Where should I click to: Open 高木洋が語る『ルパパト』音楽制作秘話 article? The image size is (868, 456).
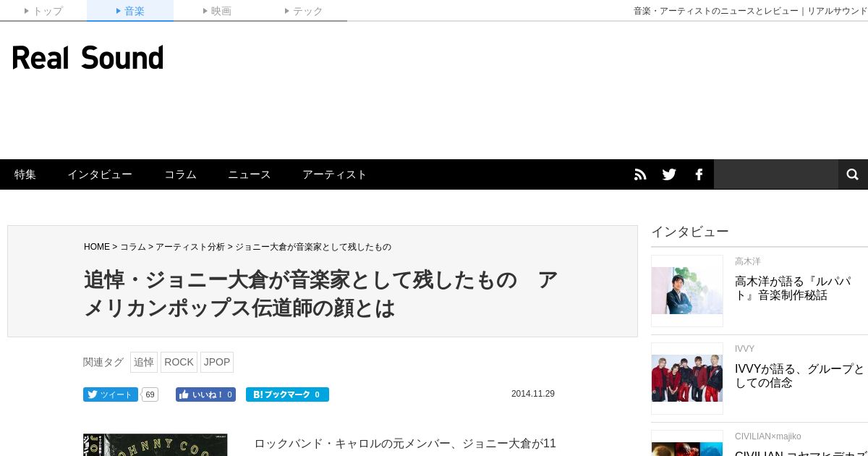[x=793, y=288]
